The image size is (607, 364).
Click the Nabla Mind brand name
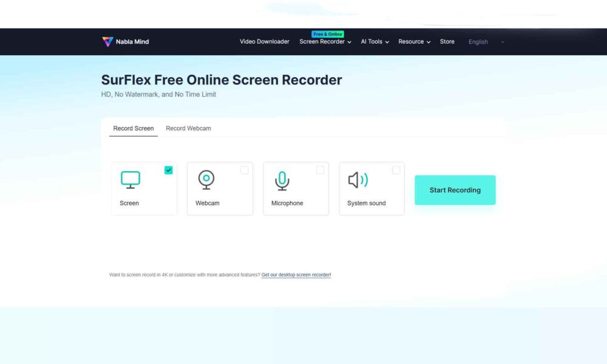[x=132, y=42]
